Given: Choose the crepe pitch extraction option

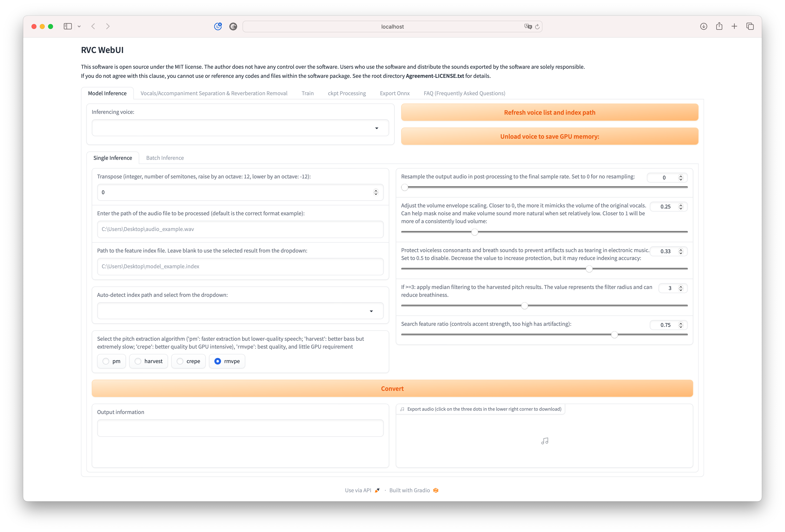Looking at the screenshot, I should [180, 361].
